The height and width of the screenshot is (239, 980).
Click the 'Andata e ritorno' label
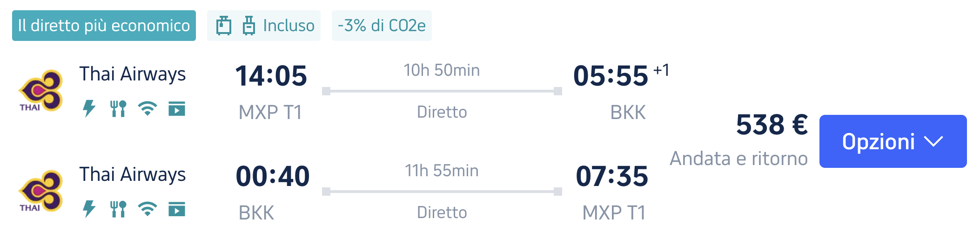pos(739,159)
